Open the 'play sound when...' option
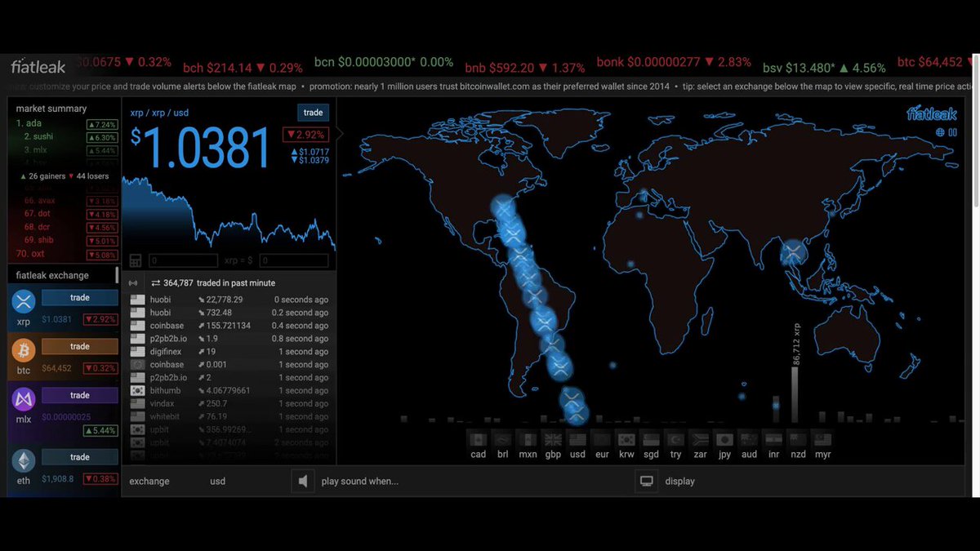The width and height of the screenshot is (980, 551). 360,482
